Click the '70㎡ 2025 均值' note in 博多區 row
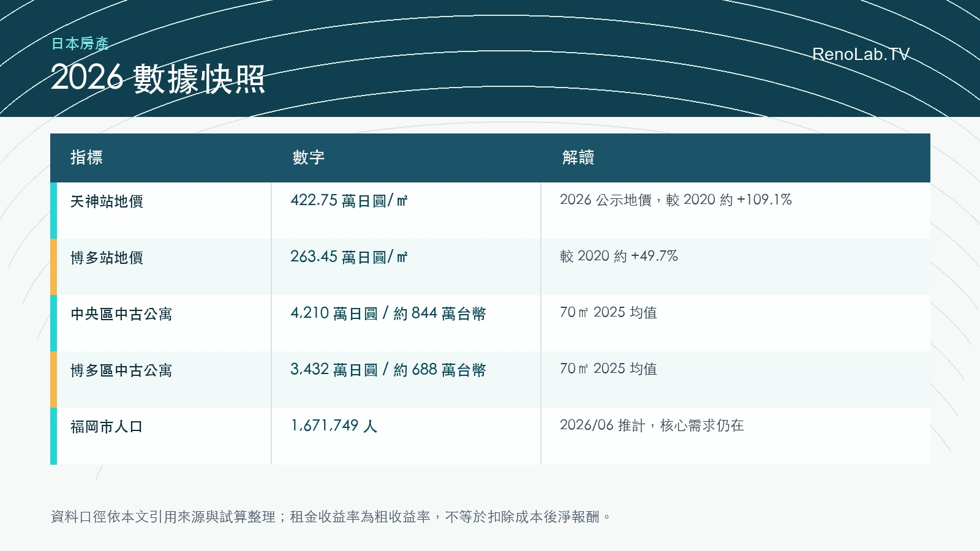Image resolution: width=980 pixels, height=551 pixels. (x=608, y=369)
